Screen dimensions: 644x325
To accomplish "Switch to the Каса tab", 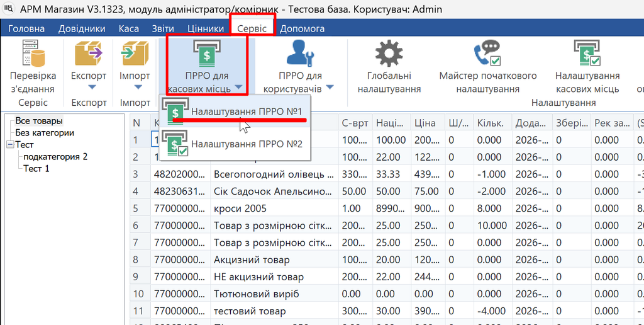I will click(x=128, y=29).
